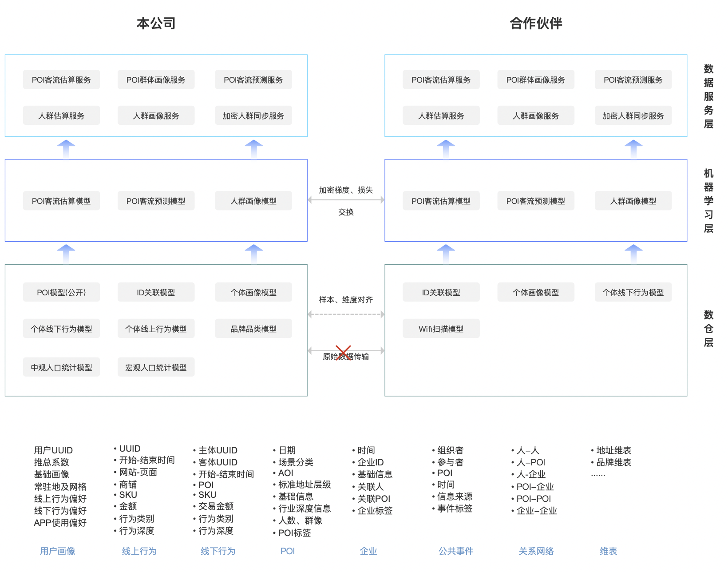Click the 企业ID bullet item
The width and height of the screenshot is (728, 572).
point(368,462)
